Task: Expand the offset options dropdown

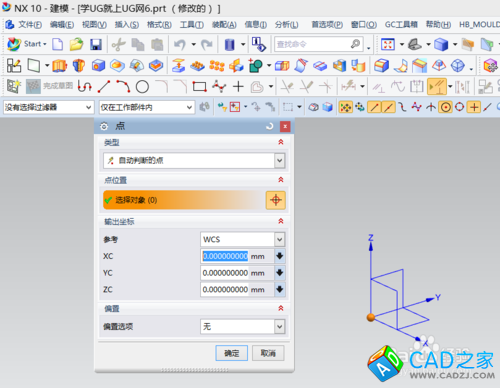Action: [x=280, y=326]
